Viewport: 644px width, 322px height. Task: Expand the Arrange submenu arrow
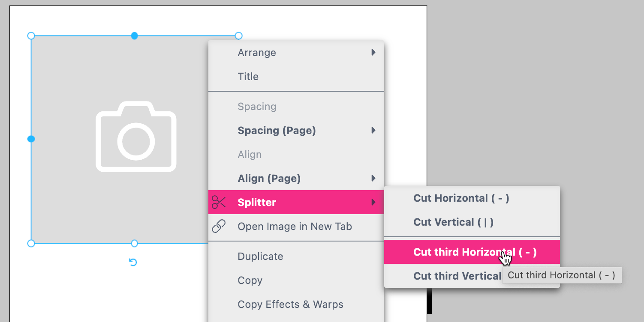[373, 52]
